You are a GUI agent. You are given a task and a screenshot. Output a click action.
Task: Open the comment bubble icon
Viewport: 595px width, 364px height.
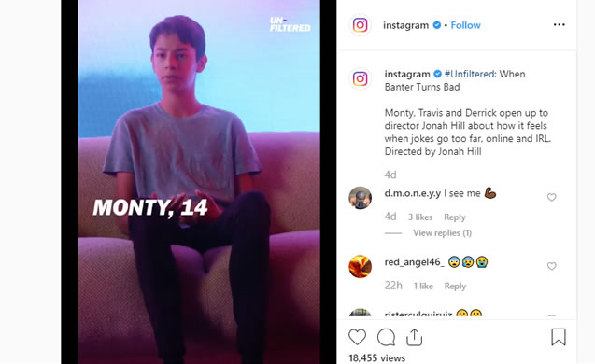pos(386,337)
